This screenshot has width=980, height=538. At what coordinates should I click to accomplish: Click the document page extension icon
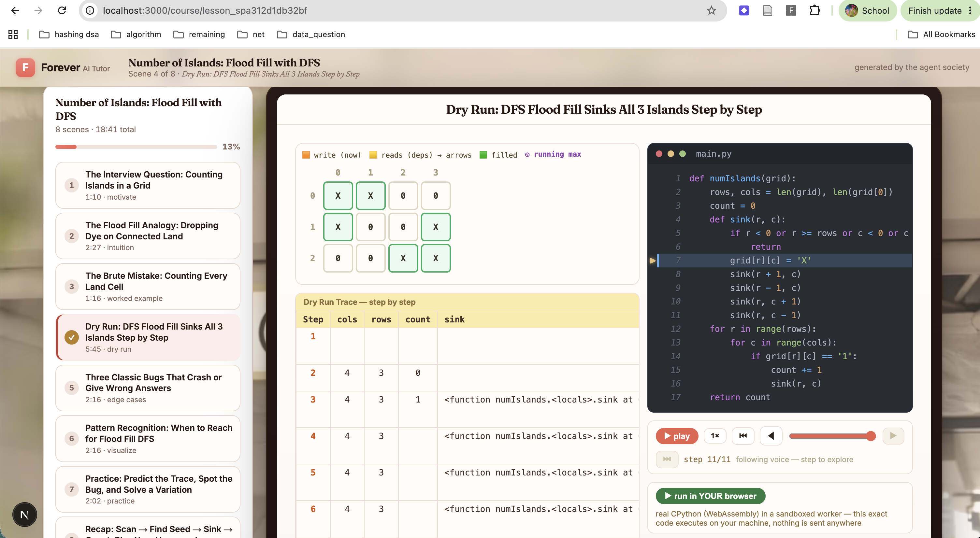click(767, 10)
